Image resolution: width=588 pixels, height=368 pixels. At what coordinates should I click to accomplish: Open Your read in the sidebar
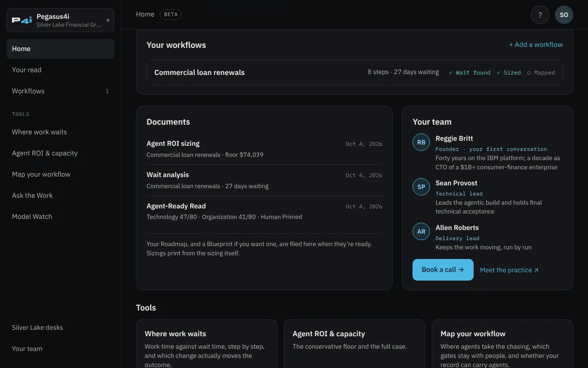(61, 70)
